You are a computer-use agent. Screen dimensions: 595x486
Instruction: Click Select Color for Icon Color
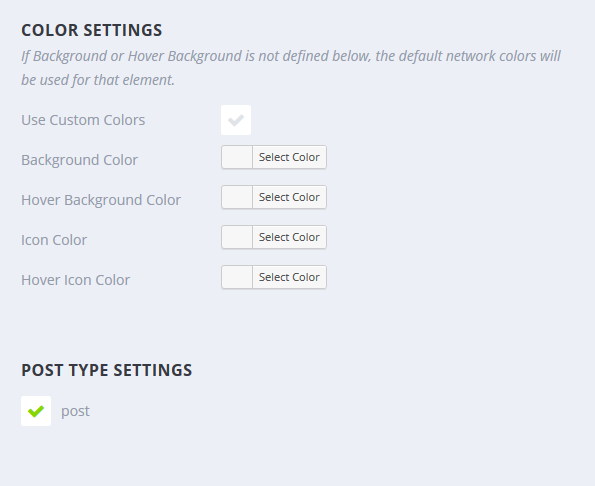coord(289,237)
